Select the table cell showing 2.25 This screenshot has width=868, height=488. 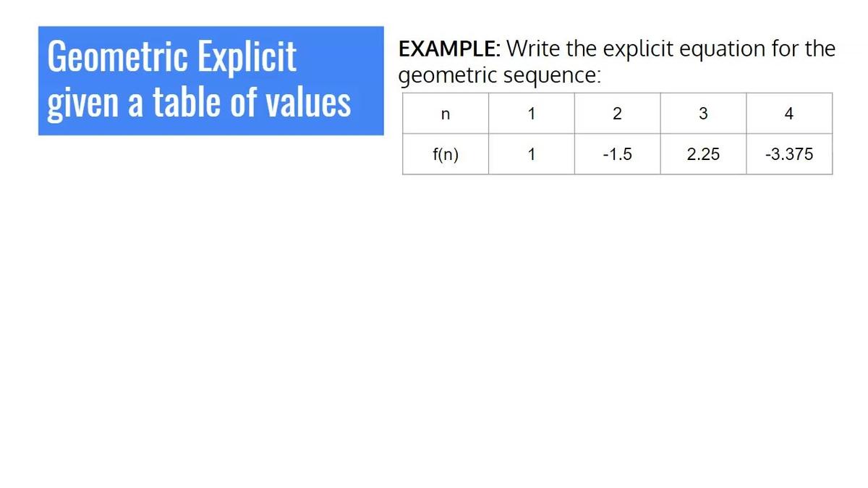[x=703, y=154]
